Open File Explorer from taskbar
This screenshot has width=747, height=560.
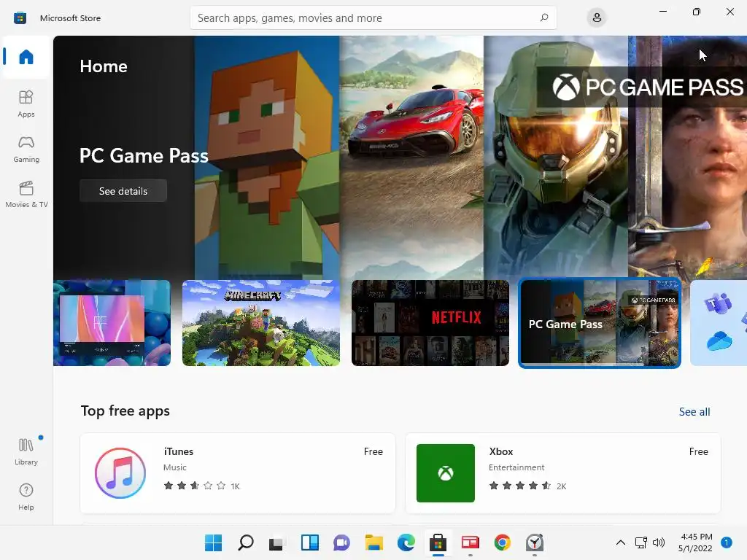pos(374,542)
